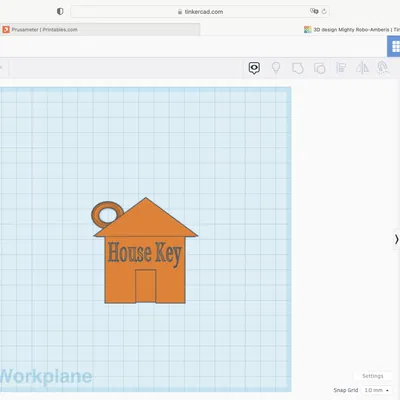Click the Printables favicon on first tab
This screenshot has width=400, height=400.
pyautogui.click(x=6, y=30)
